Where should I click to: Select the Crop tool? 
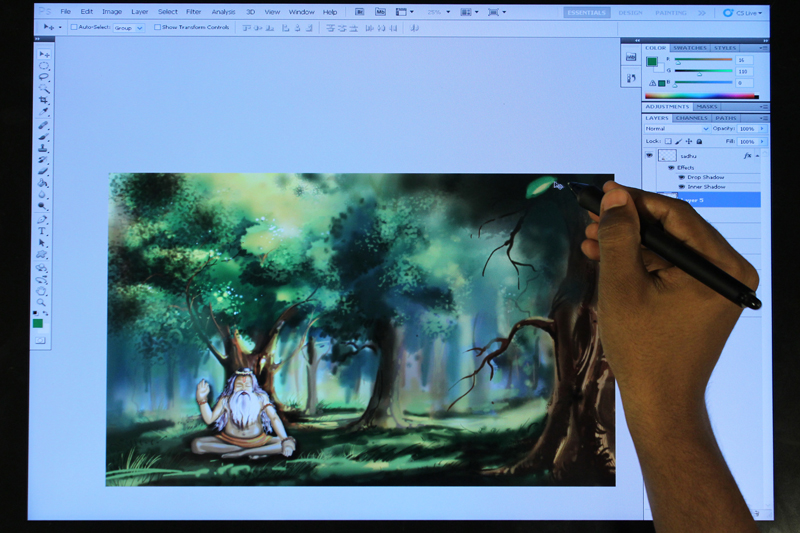coord(43,101)
